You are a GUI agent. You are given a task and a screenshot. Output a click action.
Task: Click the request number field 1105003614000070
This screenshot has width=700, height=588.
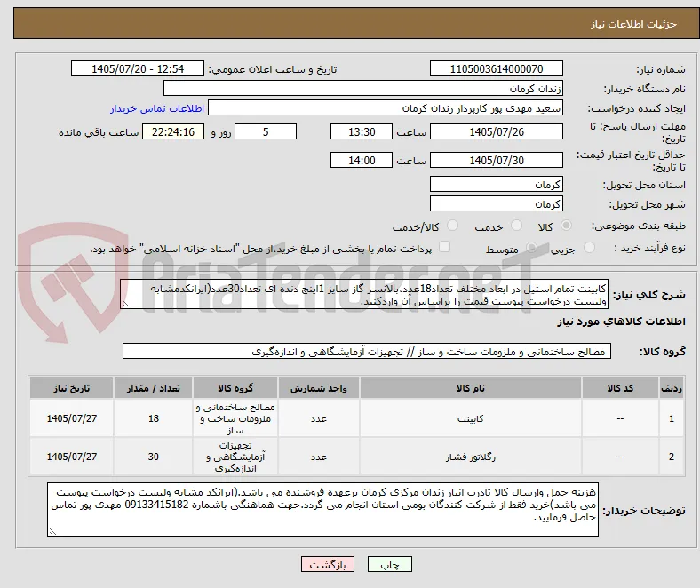[x=496, y=68]
